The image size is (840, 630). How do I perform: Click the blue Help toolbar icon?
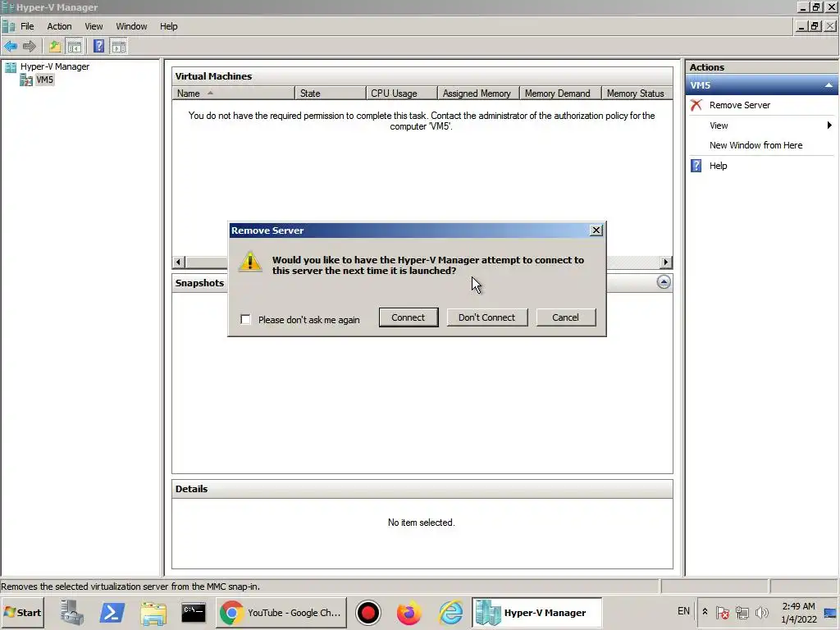(99, 47)
